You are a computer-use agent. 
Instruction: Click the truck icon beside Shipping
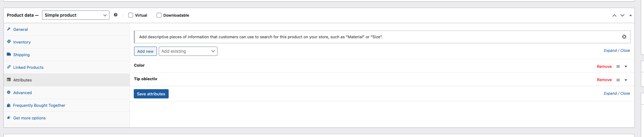pos(9,54)
